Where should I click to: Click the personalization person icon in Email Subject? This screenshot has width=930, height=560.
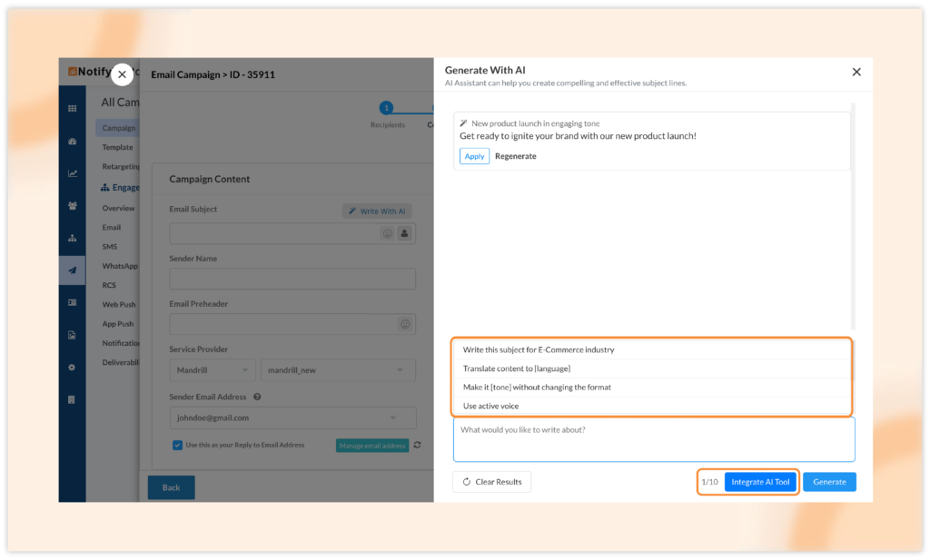404,233
